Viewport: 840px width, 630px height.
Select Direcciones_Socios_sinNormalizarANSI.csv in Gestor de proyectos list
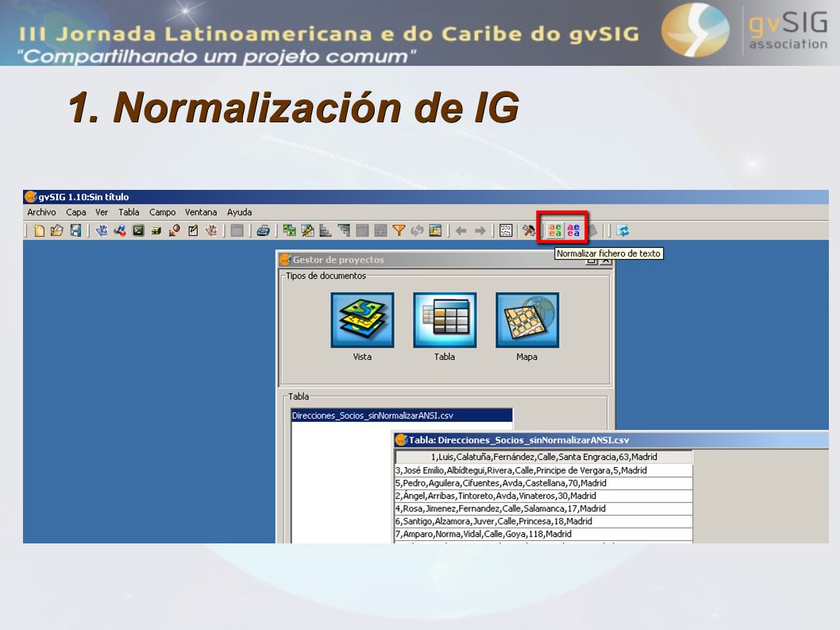402,415
